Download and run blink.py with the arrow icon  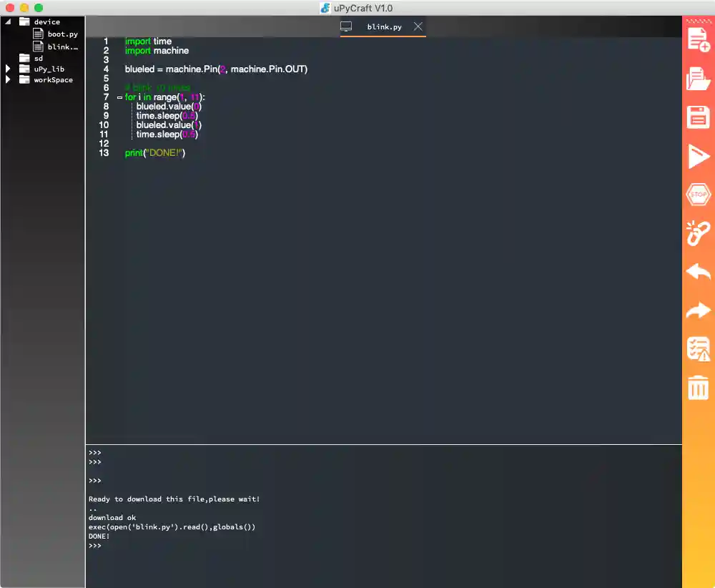point(699,157)
